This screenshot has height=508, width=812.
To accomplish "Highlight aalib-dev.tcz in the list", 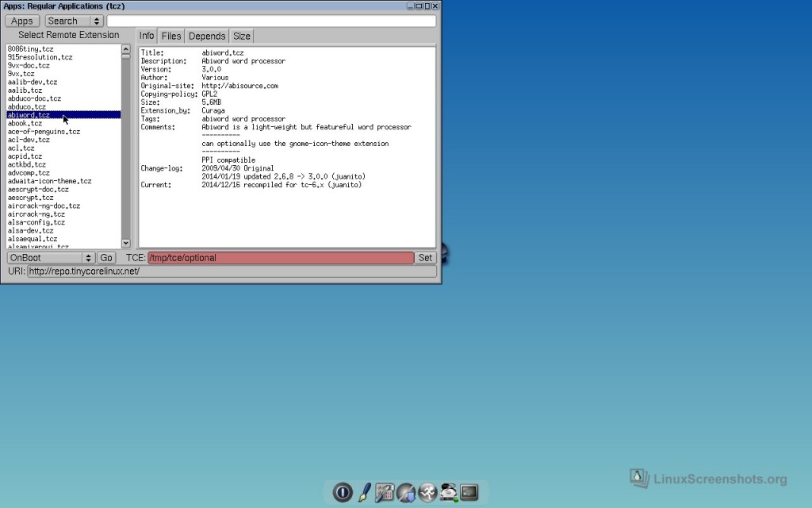I will [32, 82].
